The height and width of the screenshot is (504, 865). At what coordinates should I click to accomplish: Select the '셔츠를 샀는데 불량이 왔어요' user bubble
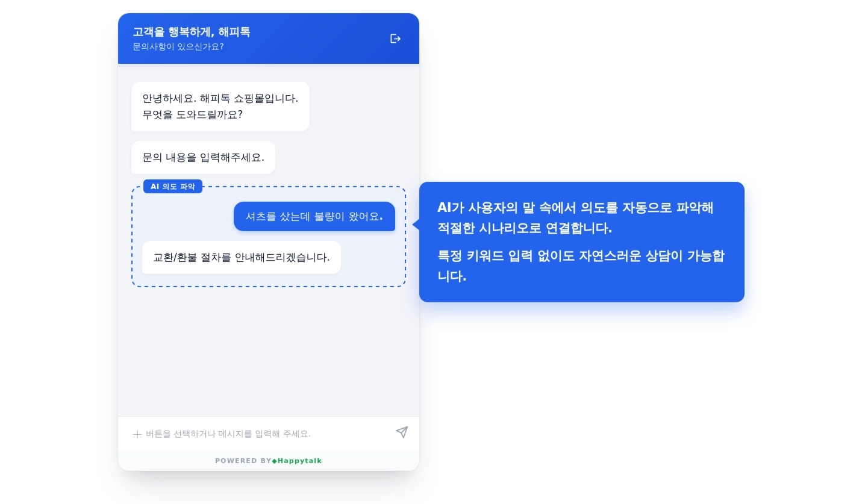coord(314,216)
